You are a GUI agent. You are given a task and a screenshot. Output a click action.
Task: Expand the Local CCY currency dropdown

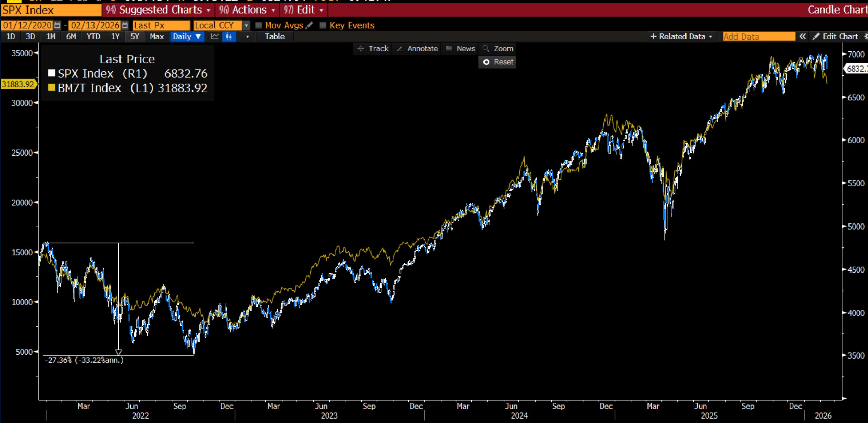246,25
